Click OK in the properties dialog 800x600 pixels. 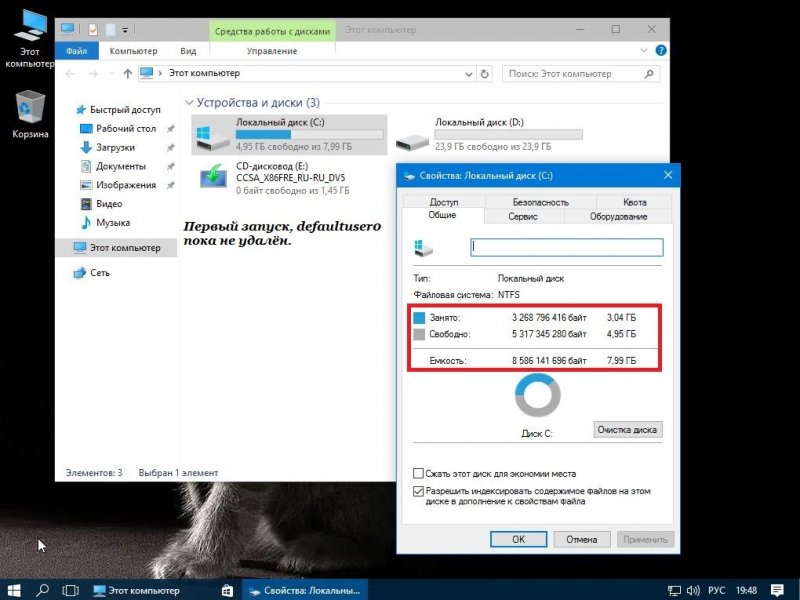(518, 539)
